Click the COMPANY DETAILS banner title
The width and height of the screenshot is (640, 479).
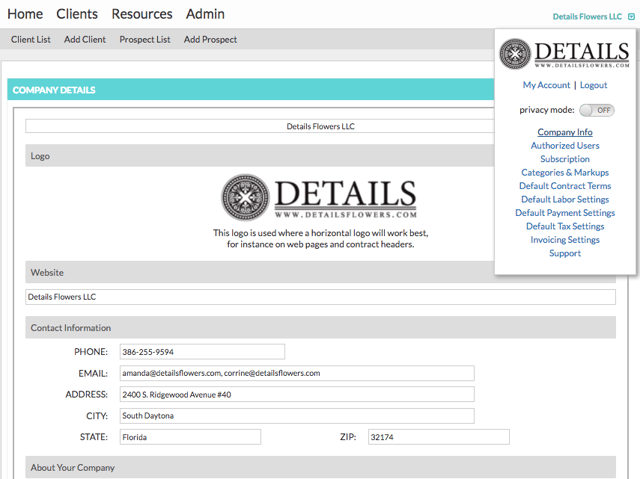tap(54, 90)
